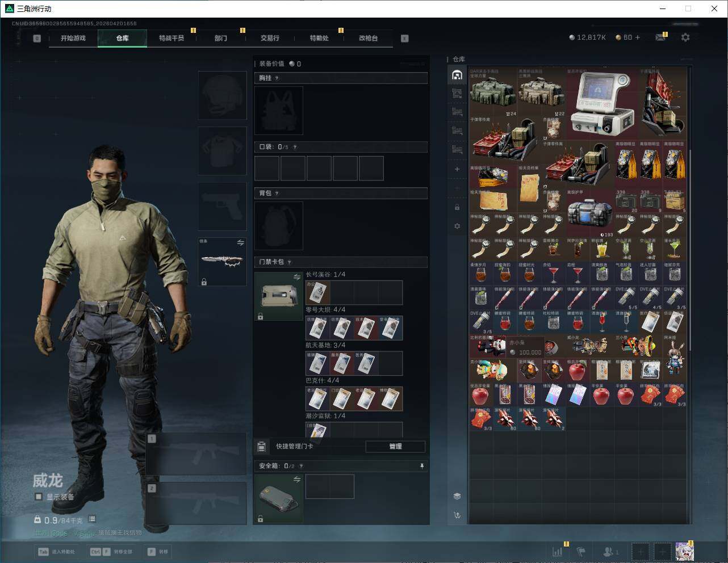Image resolution: width=728 pixels, height=563 pixels.
Task: Click the sort items icon at sidebar bottom
Action: click(x=457, y=515)
